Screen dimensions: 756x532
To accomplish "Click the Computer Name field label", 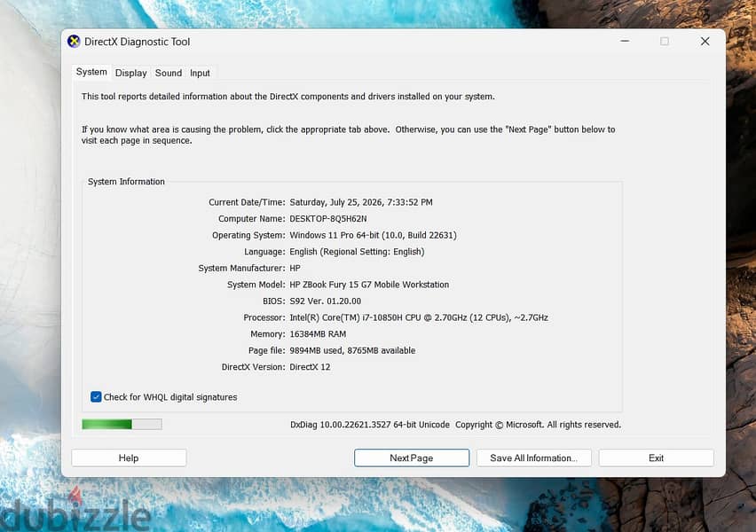I will click(x=252, y=219).
